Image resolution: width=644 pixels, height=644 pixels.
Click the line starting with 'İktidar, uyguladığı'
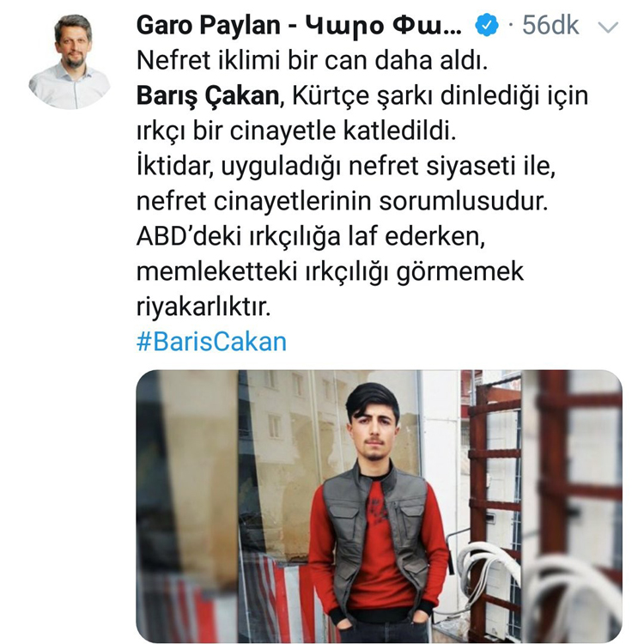click(346, 167)
